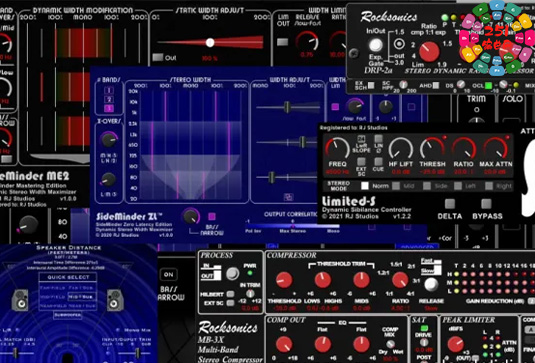Select Left stereo mode in Limited-S
535x363 pixels.
[x=458, y=186]
